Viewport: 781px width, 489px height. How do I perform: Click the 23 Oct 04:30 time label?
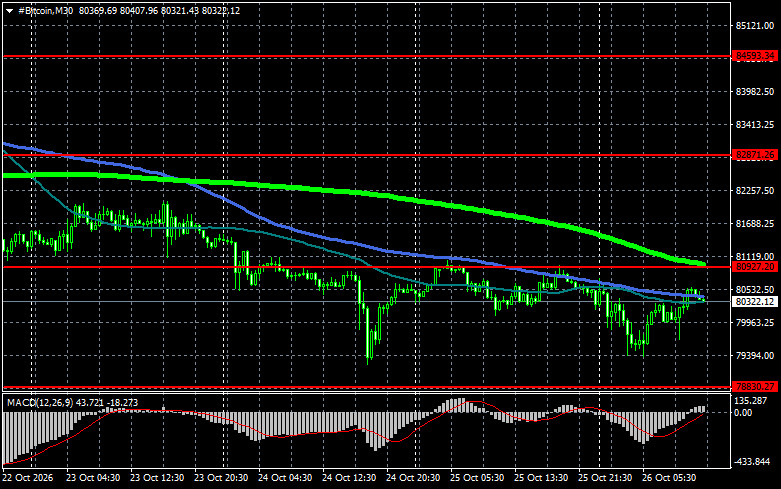pyautogui.click(x=93, y=478)
